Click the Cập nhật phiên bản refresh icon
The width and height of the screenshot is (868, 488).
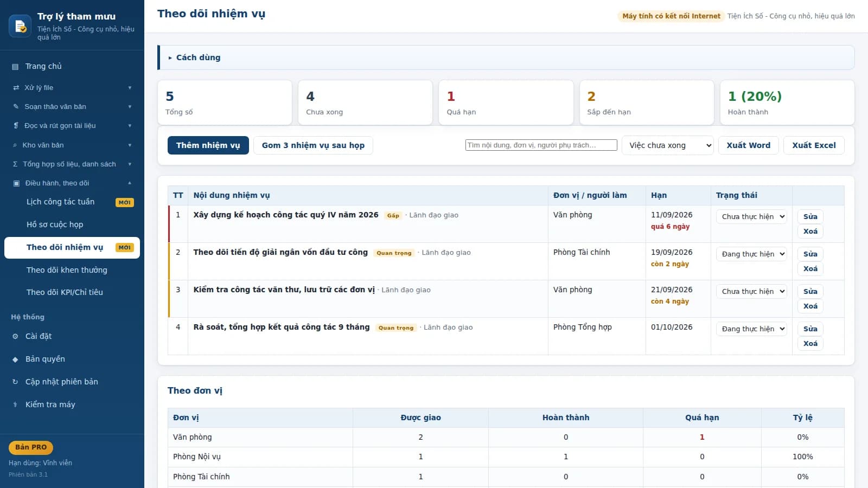(x=15, y=382)
